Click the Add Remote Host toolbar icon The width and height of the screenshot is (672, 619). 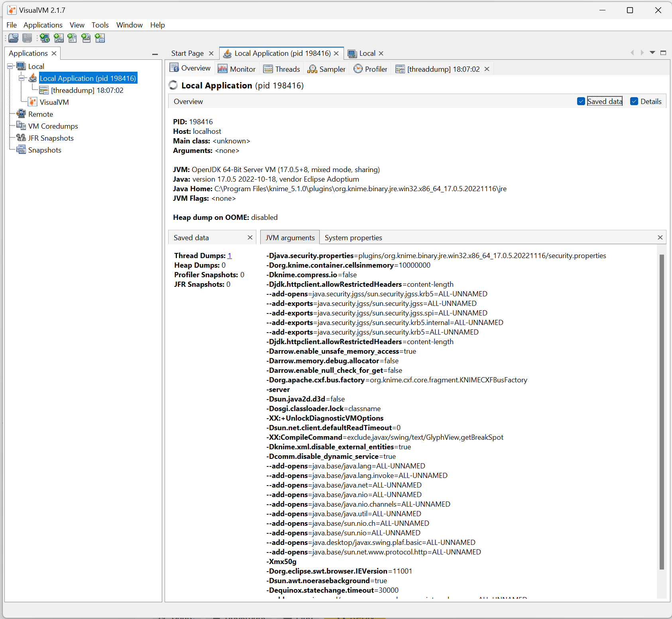45,38
